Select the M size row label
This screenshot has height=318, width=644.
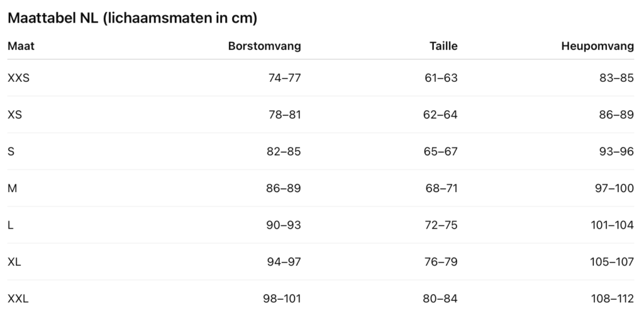(12, 188)
